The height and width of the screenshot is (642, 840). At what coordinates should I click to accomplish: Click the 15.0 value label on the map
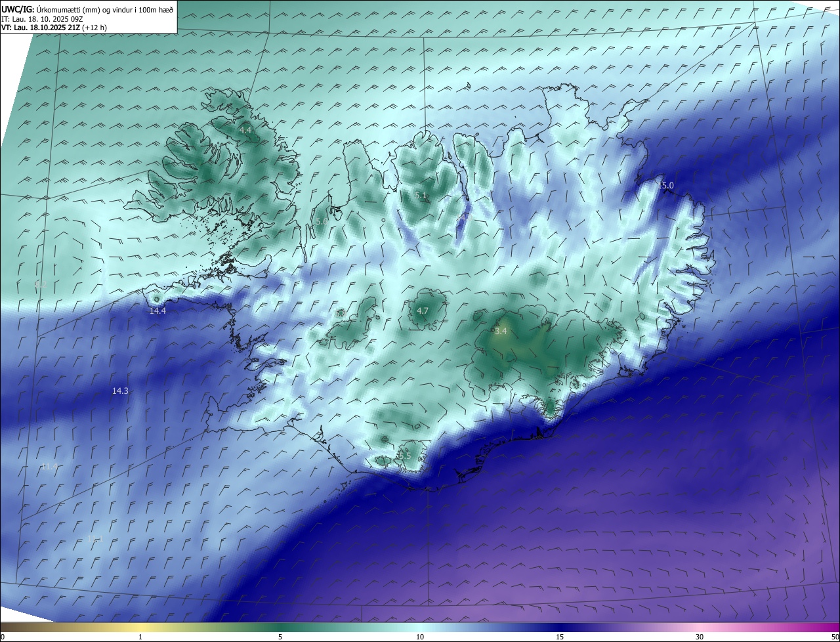click(x=666, y=186)
